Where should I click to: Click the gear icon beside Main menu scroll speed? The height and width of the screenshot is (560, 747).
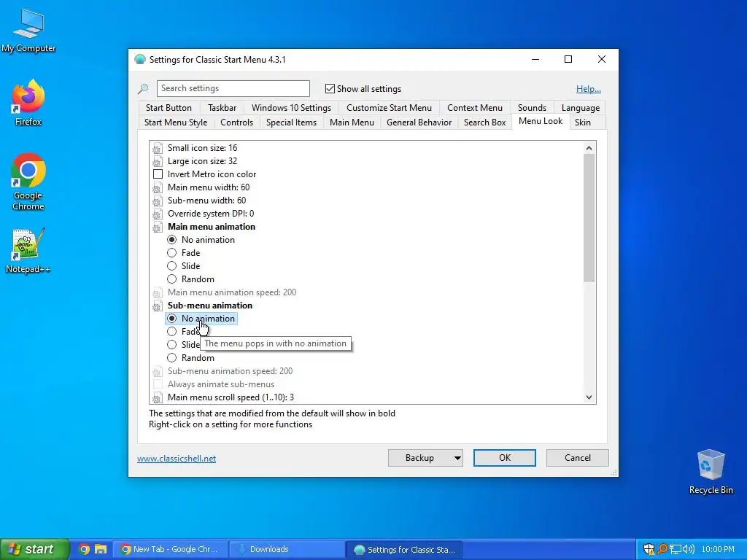point(157,397)
